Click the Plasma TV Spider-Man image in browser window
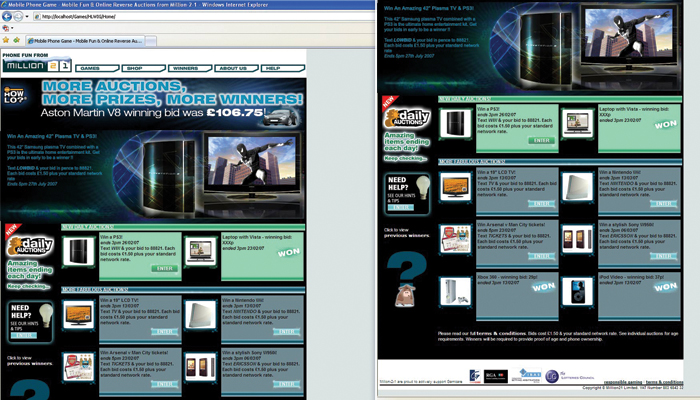Screen dimensions: 700x400 pyautogui.click(x=252, y=161)
